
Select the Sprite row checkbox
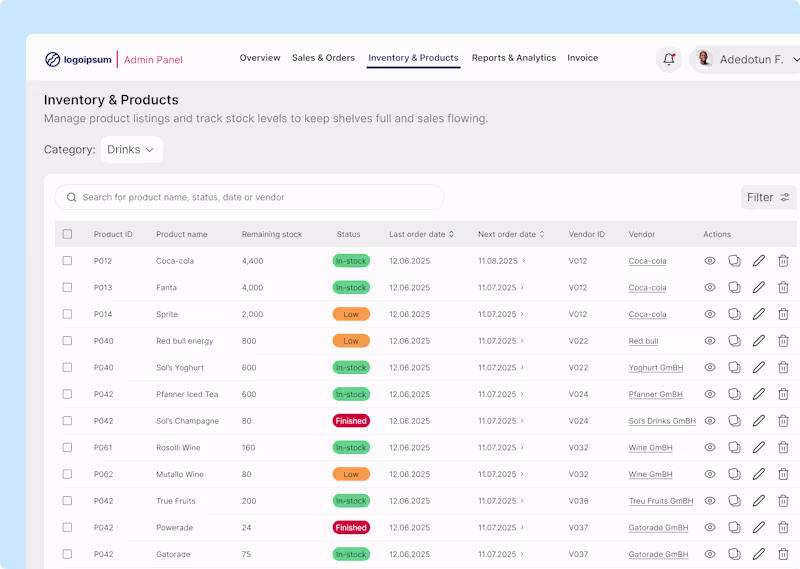(x=67, y=314)
